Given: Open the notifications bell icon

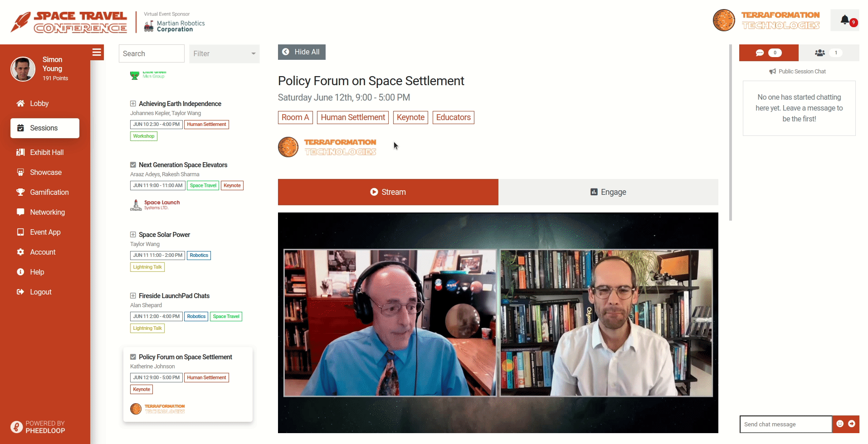Looking at the screenshot, I should 844,20.
